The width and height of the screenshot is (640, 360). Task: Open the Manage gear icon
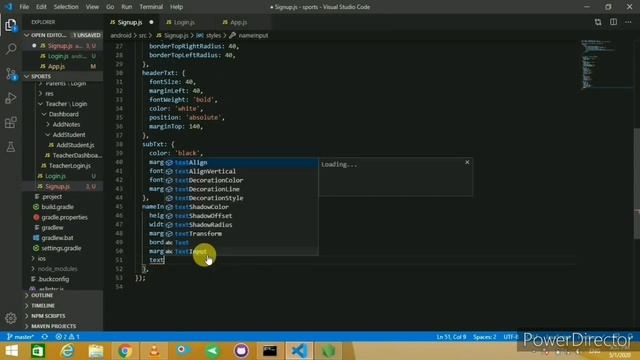point(11,318)
